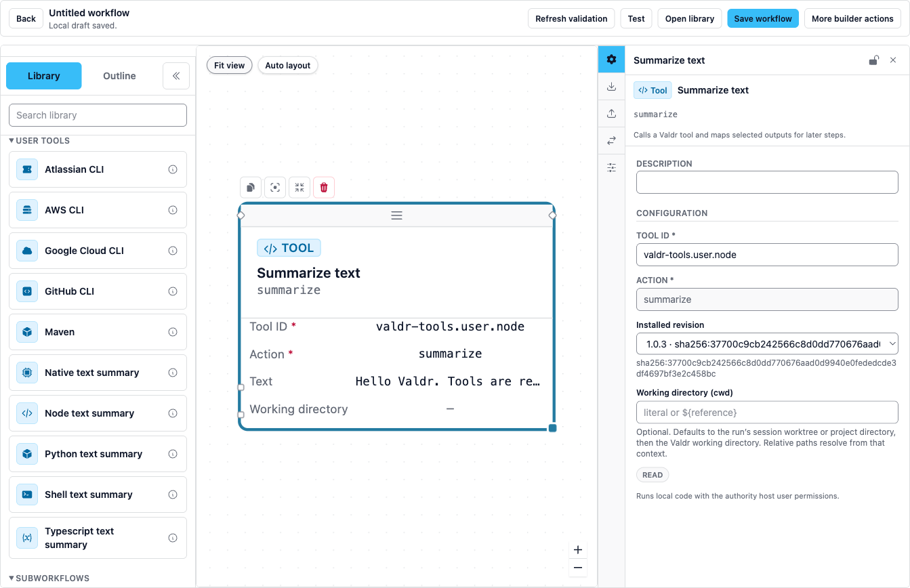Viewport: 910px width, 588px height.
Task: Open the Installed revision dropdown
Action: [767, 344]
